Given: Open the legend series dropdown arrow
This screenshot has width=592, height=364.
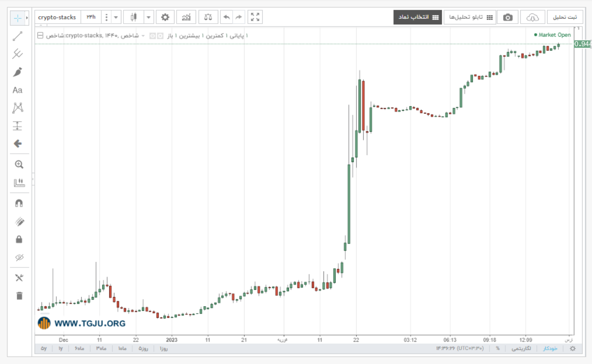Looking at the screenshot, I should pos(143,36).
